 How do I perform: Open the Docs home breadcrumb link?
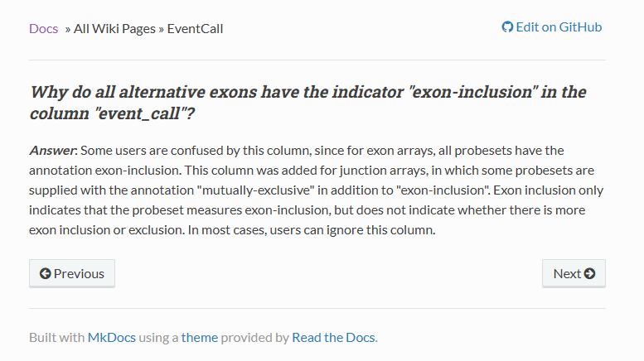pos(43,28)
